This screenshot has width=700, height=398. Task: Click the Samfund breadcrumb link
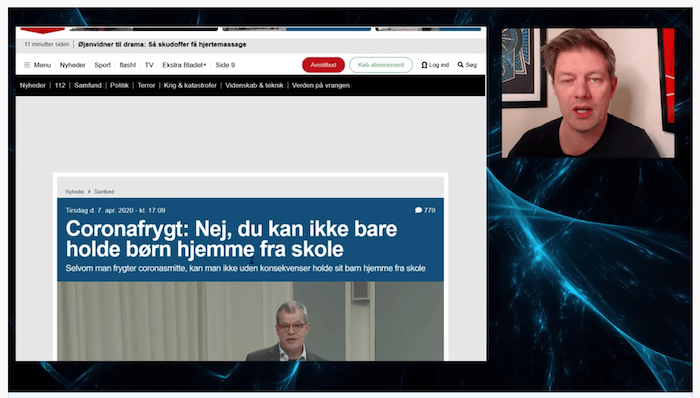(x=104, y=191)
